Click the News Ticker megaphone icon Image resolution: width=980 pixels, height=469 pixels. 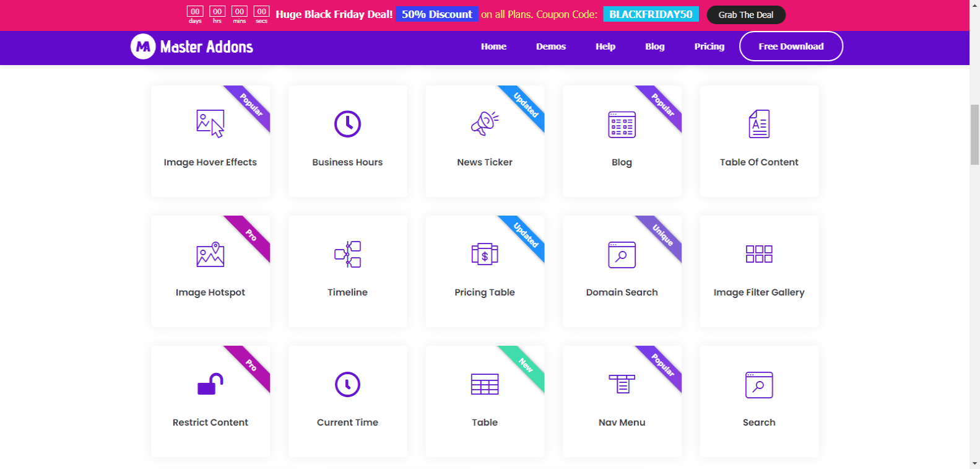pos(485,124)
